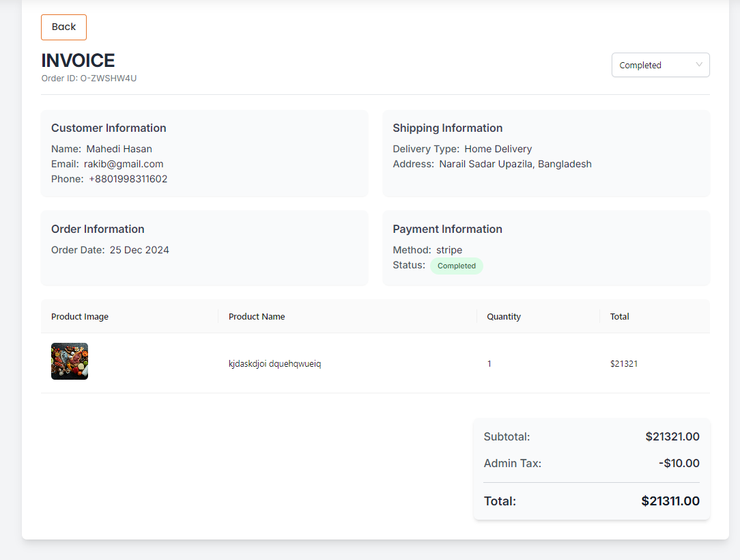Click the green Completed payment status badge
The image size is (740, 560).
coord(456,266)
